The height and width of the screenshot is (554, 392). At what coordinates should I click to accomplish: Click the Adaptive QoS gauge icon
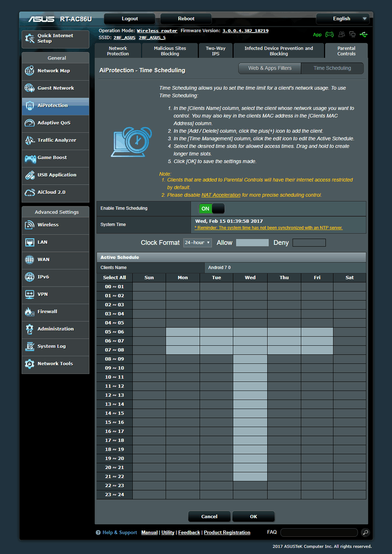(x=30, y=123)
